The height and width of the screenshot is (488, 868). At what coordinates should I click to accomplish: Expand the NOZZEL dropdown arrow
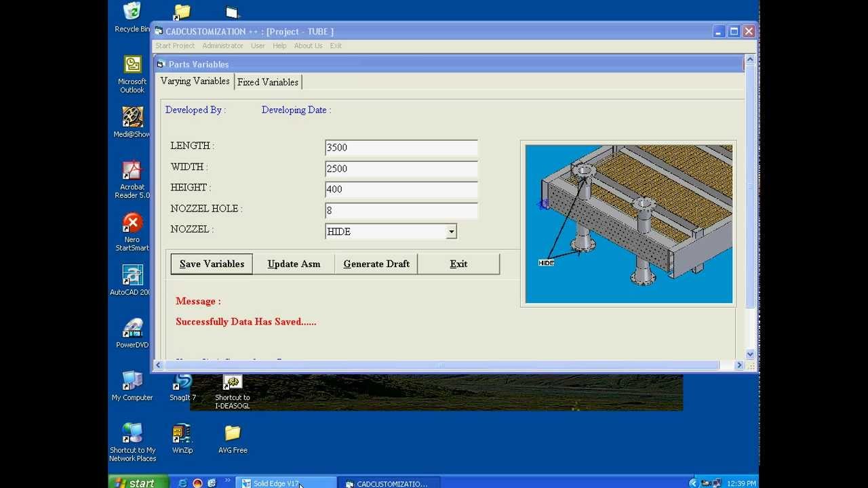click(451, 232)
